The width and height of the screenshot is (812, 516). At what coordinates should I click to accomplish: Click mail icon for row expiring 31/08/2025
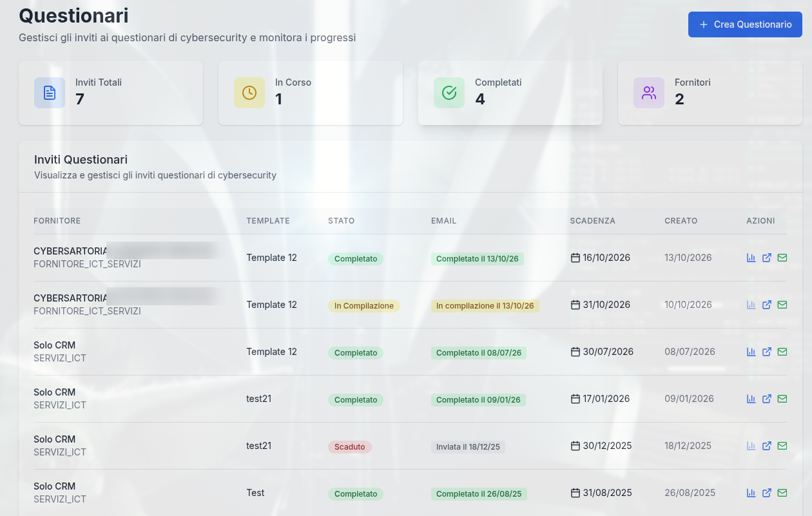[x=782, y=493]
